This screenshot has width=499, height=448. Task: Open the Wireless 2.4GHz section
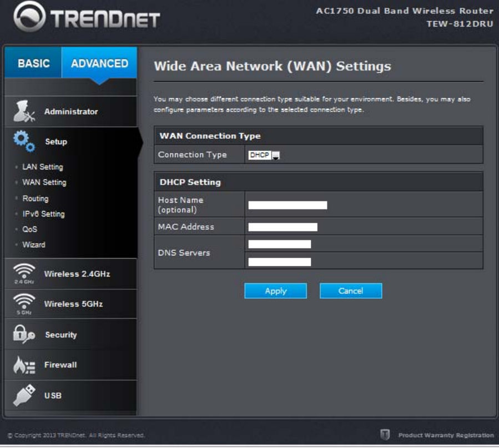71,274
